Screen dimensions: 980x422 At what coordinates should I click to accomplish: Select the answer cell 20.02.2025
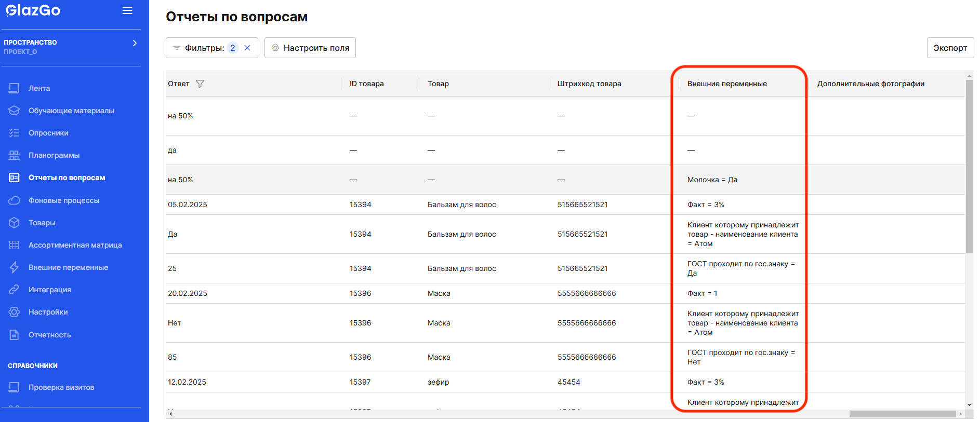(187, 293)
